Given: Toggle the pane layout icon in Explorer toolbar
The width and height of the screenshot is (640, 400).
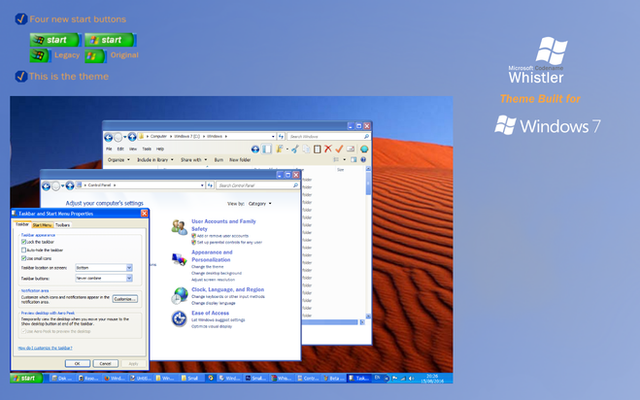Looking at the screenshot, I should click(267, 149).
